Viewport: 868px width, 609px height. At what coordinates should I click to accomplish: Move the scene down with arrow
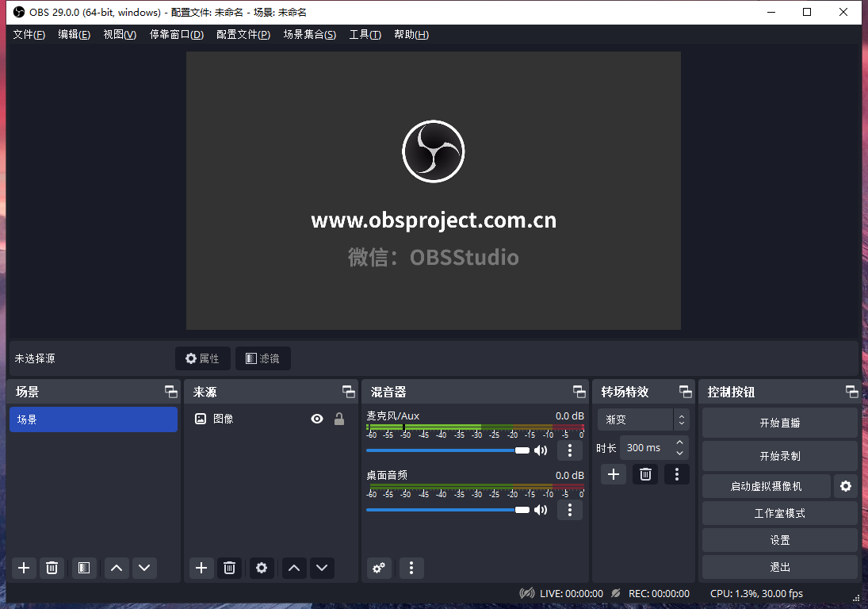click(143, 568)
